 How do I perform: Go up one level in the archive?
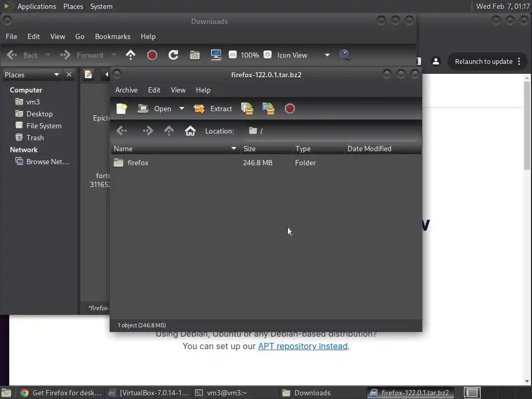(169, 130)
